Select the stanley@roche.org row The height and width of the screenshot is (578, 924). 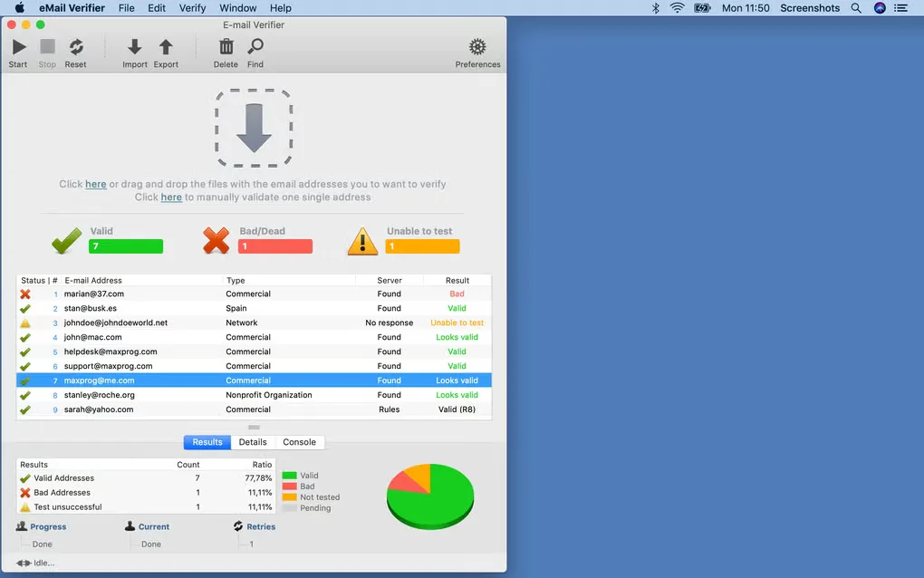[254, 395]
